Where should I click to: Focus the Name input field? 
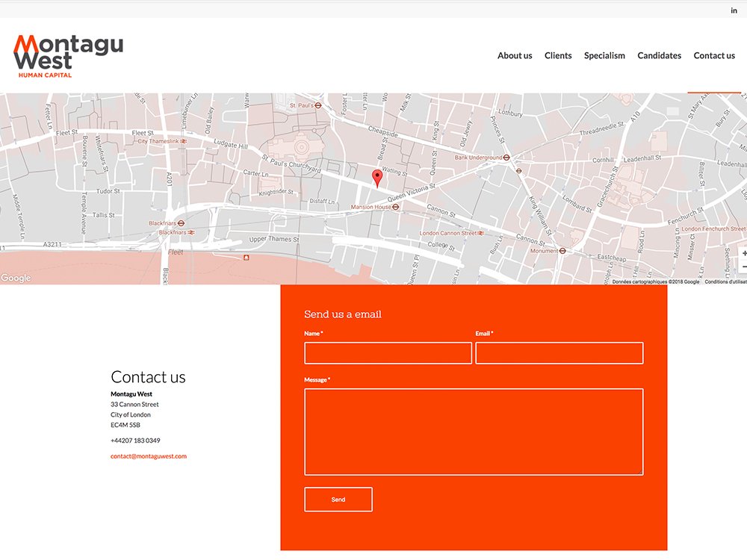coord(388,353)
